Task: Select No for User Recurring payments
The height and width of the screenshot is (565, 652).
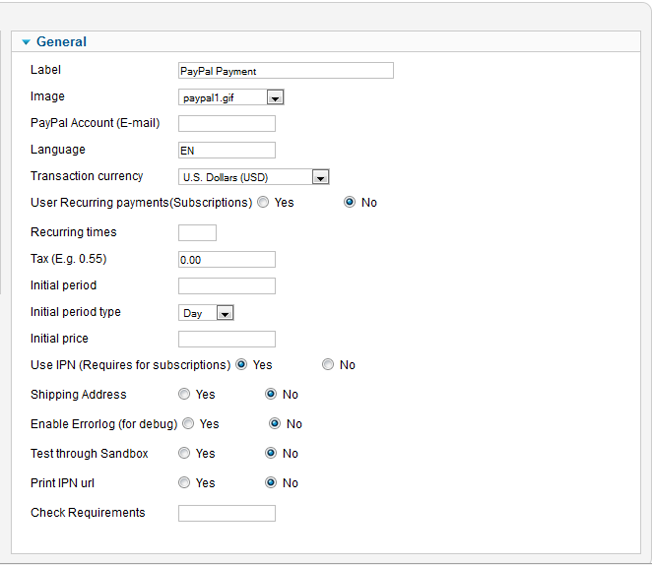Action: 350,203
